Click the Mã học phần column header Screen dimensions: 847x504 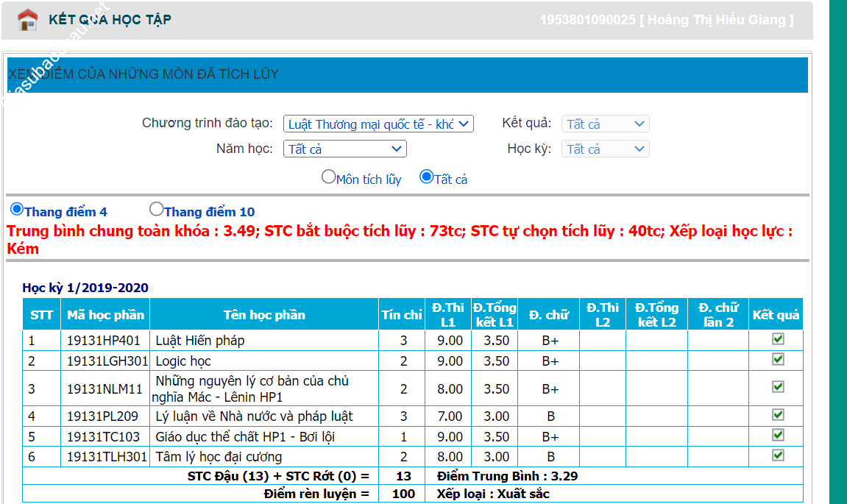[105, 315]
